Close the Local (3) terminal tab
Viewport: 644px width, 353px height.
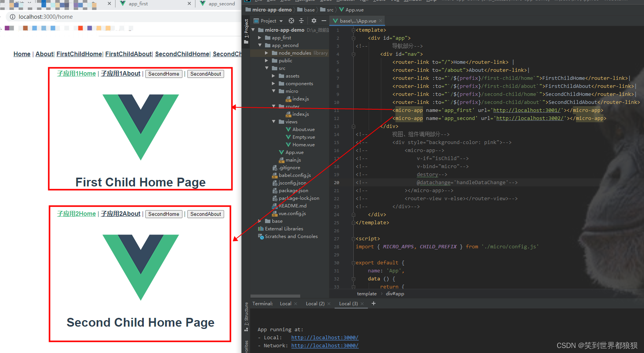point(363,304)
